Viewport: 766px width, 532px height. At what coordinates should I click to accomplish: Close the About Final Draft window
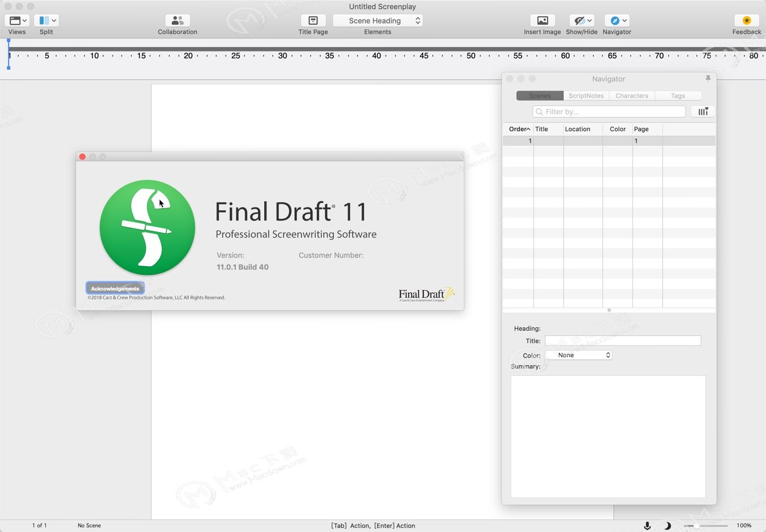coord(83,157)
